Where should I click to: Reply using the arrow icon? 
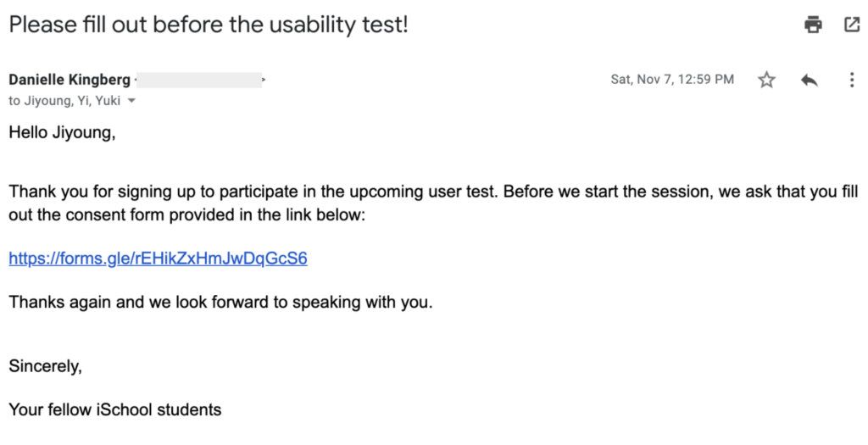pyautogui.click(x=810, y=81)
